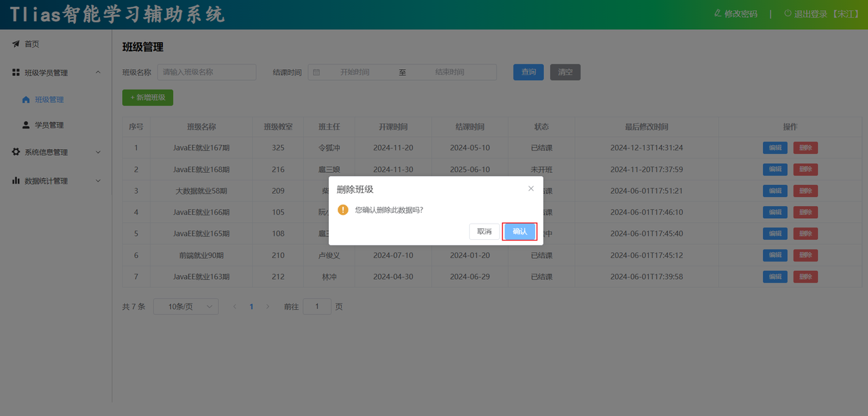Select 班级管理 house icon in sidebar
Screen dimensions: 868x416
tap(26, 100)
